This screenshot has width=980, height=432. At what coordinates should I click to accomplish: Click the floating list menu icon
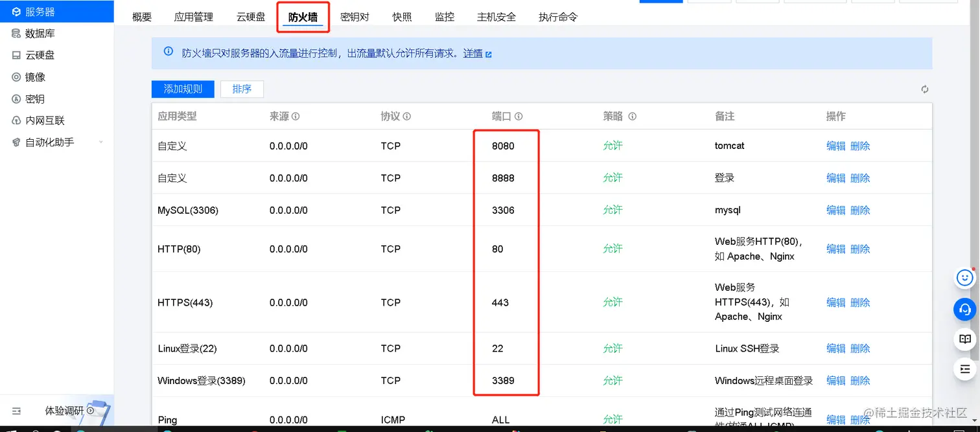pos(965,369)
